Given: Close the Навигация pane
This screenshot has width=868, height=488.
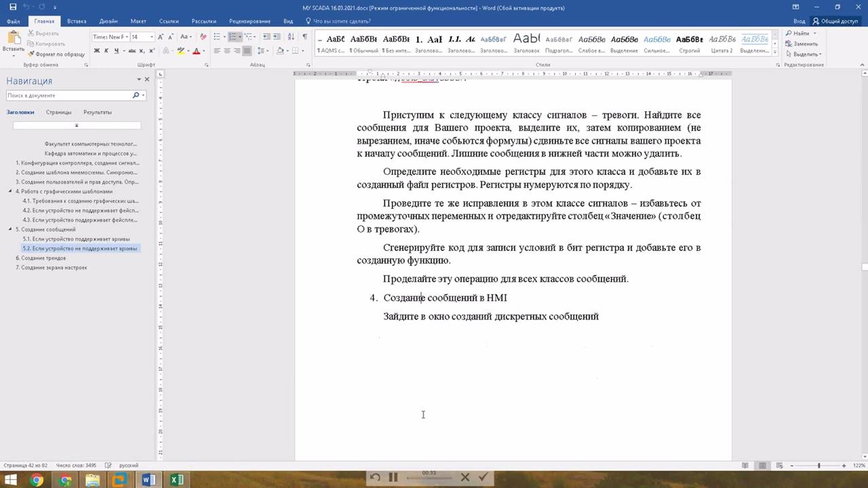Looking at the screenshot, I should point(146,79).
